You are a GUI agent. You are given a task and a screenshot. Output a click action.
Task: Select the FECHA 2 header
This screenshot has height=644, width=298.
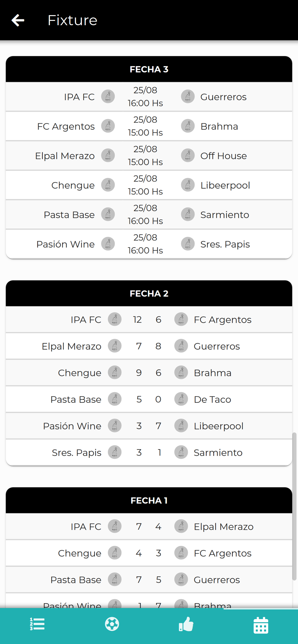[149, 293]
